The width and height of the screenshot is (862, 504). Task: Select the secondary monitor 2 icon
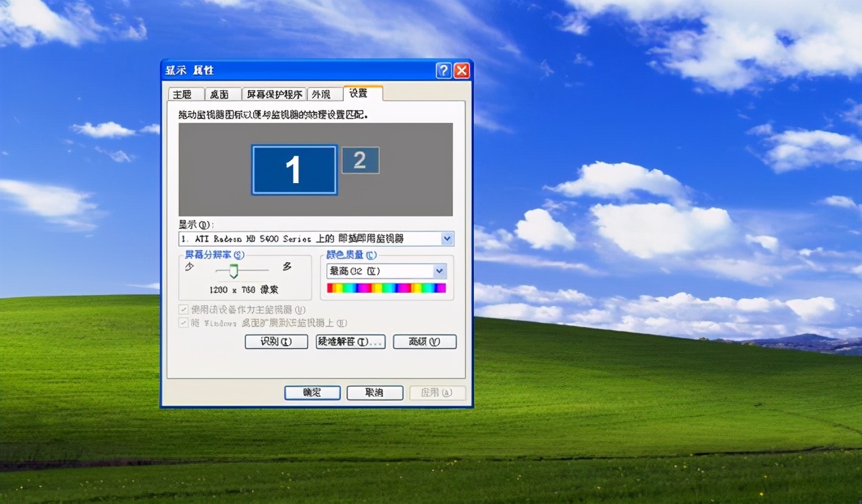click(x=361, y=160)
